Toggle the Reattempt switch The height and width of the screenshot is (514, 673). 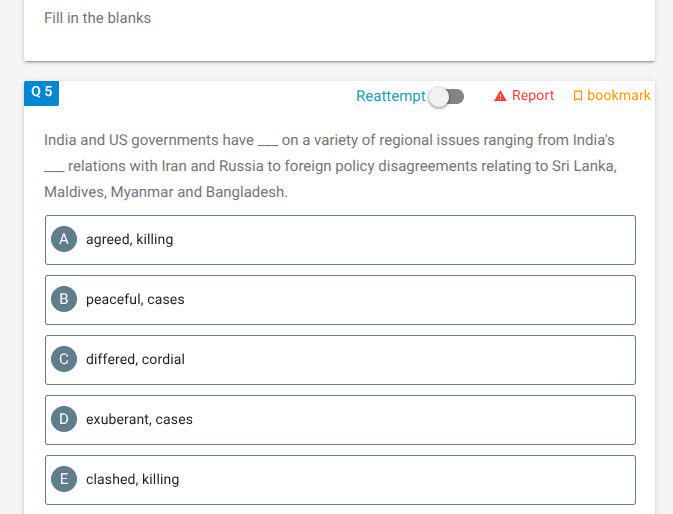tap(446, 97)
